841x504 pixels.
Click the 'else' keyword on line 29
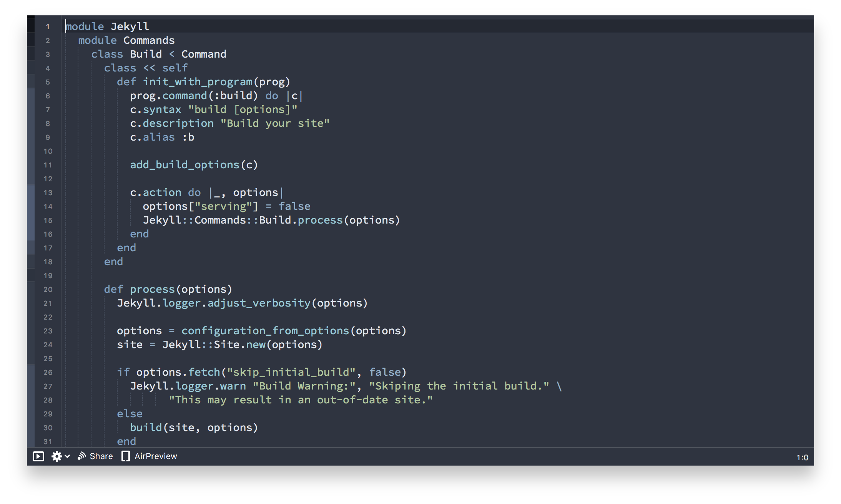point(130,414)
